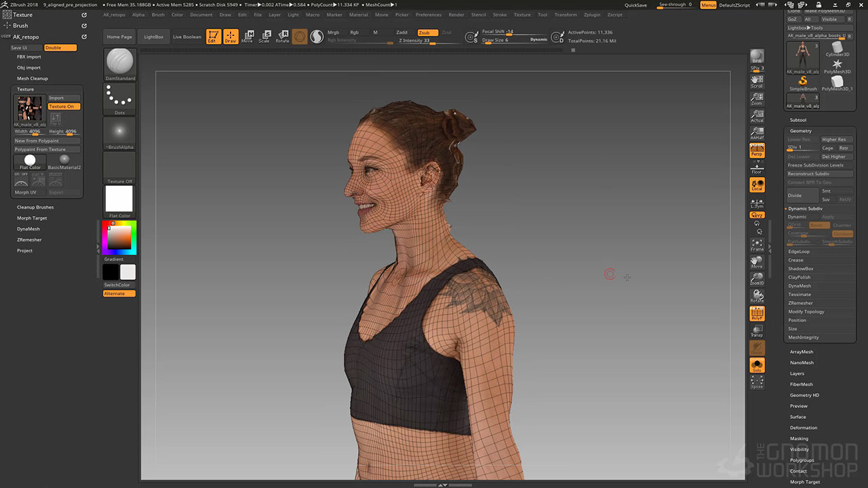The image size is (868, 488).
Task: Select the Rotate transform tool
Action: [282, 37]
